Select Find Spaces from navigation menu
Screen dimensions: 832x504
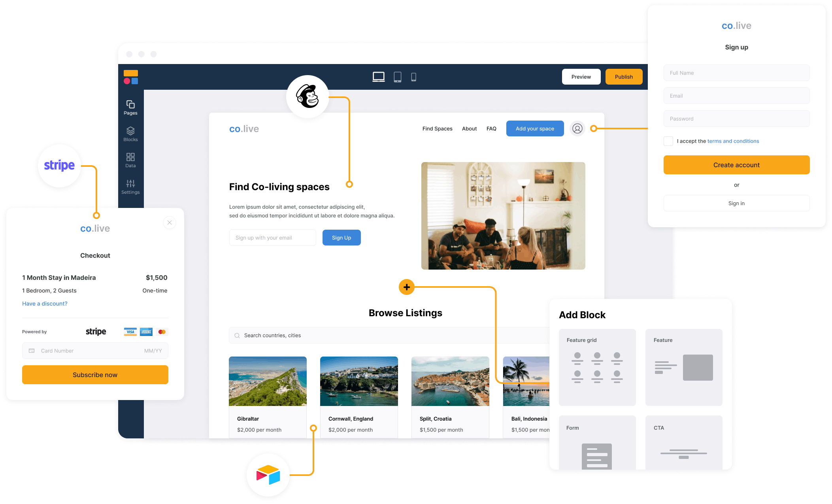click(x=438, y=128)
